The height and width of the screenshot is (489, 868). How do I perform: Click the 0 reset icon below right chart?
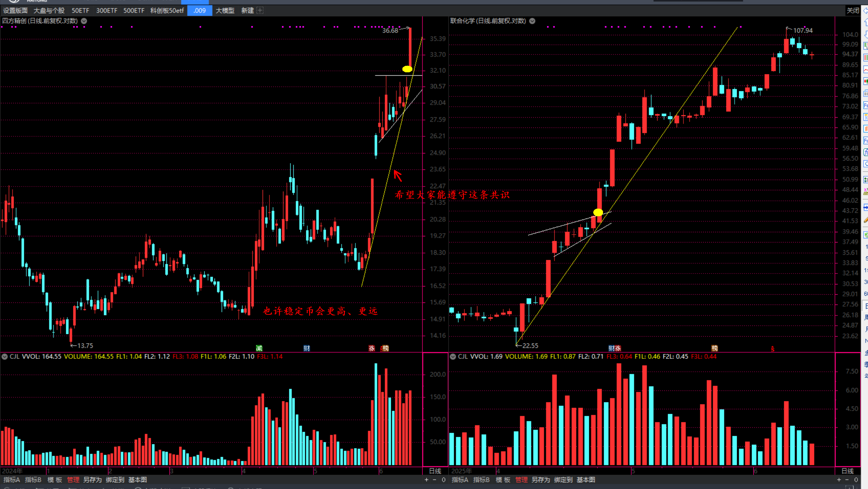click(856, 480)
